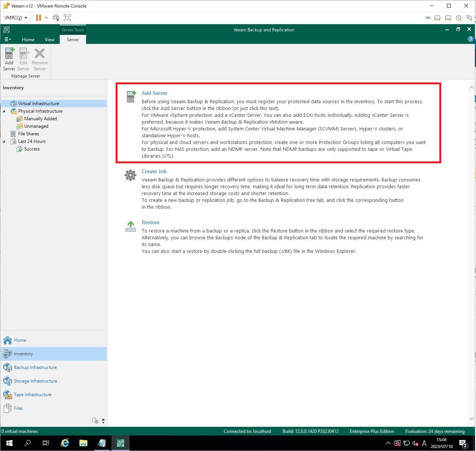Click the Create Job gear icon

[130, 175]
